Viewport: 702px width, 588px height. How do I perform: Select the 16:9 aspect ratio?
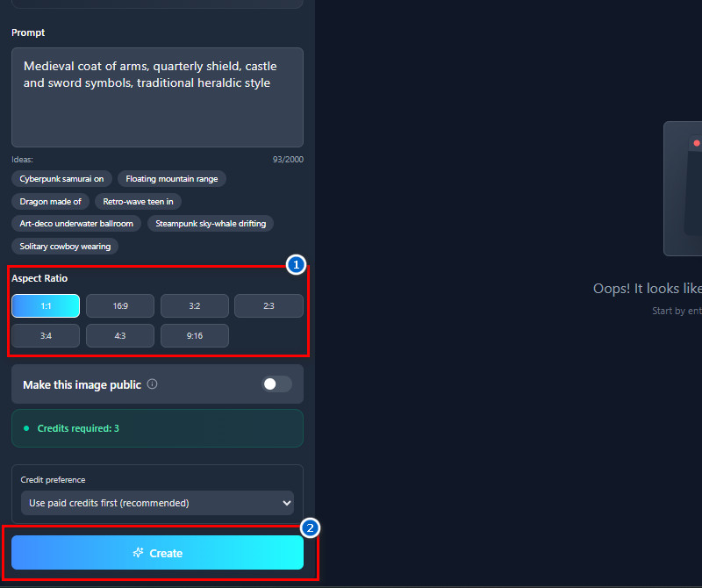(119, 305)
